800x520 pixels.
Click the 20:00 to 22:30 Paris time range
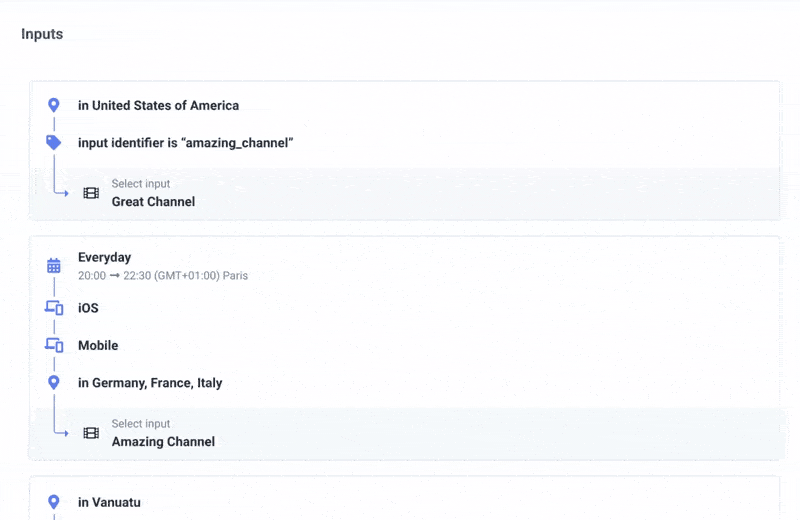pos(162,275)
